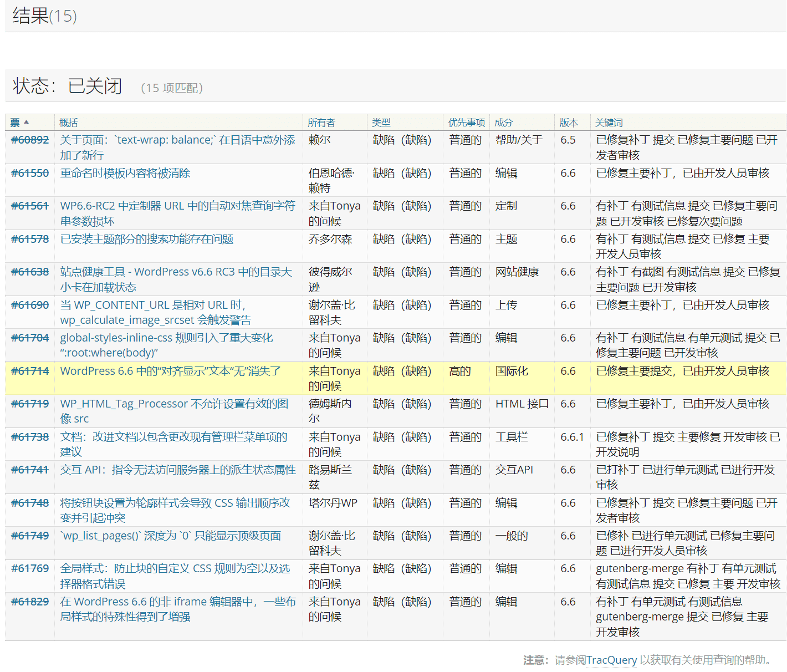Open ticket #61741
787x672 pixels.
coord(30,470)
